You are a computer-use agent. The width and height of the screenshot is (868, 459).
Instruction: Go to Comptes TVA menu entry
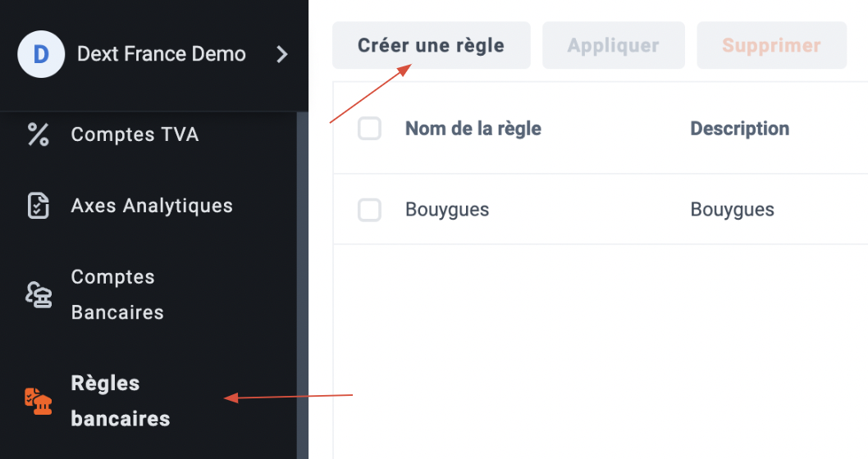point(135,134)
